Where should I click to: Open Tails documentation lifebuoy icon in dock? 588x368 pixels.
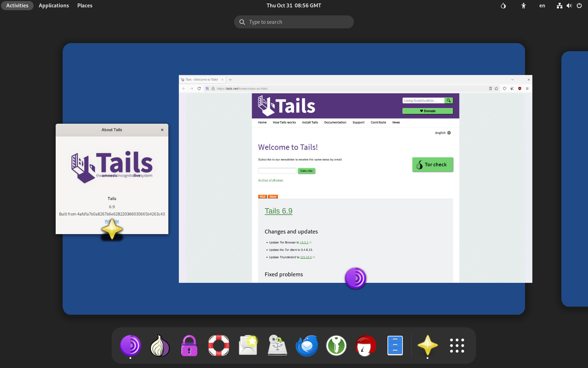(219, 346)
